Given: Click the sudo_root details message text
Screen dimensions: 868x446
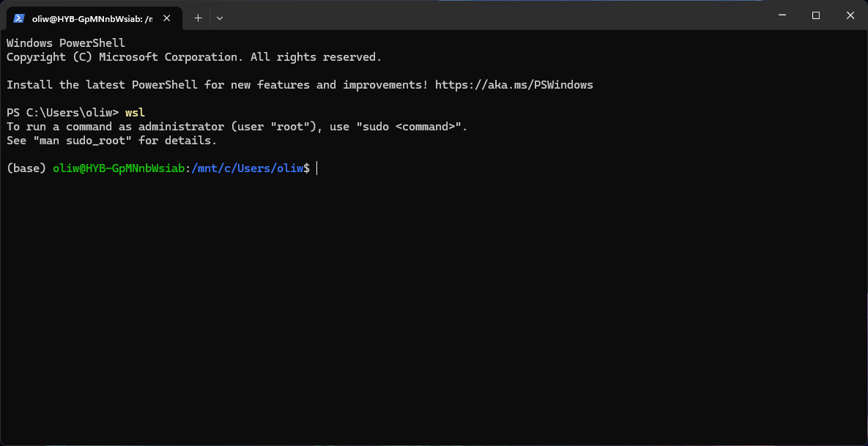Looking at the screenshot, I should (x=110, y=140).
